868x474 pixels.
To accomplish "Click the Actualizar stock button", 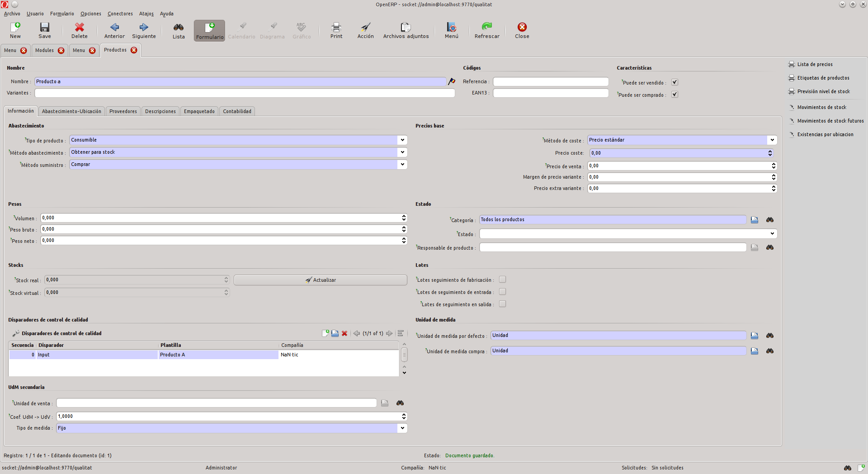I will 321,280.
